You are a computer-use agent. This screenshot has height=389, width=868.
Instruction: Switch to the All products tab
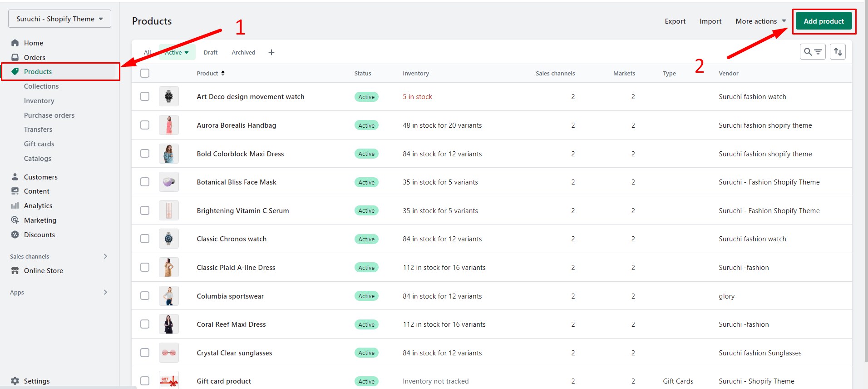148,52
